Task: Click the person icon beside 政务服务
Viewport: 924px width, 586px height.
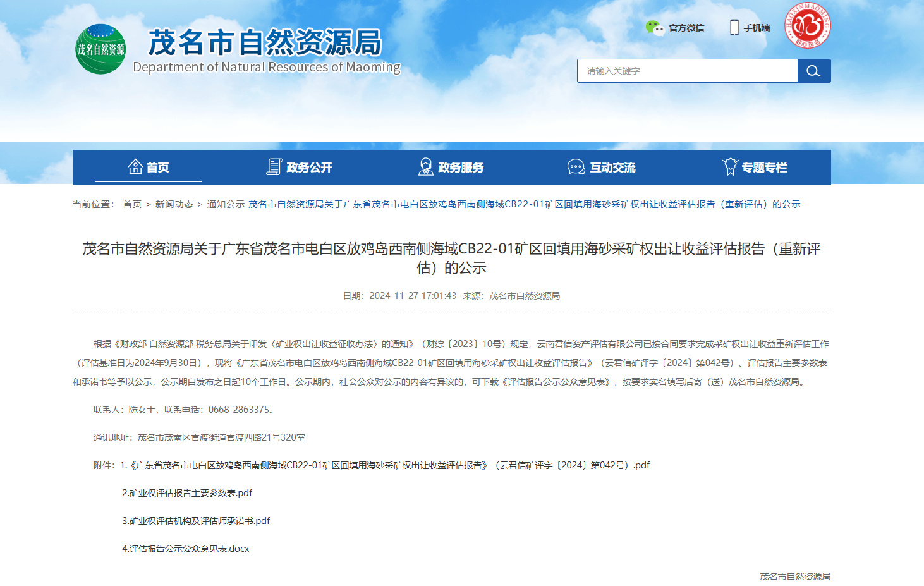Action: (425, 166)
